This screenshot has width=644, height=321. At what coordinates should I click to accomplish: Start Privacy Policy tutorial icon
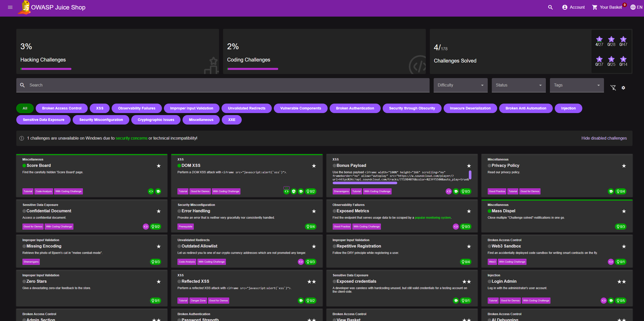click(611, 191)
